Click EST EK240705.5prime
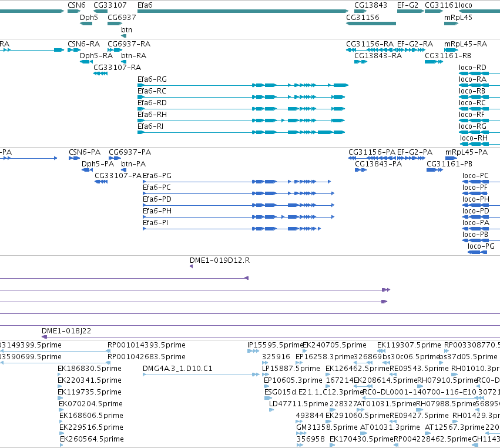The image size is (500, 448). tap(334, 345)
